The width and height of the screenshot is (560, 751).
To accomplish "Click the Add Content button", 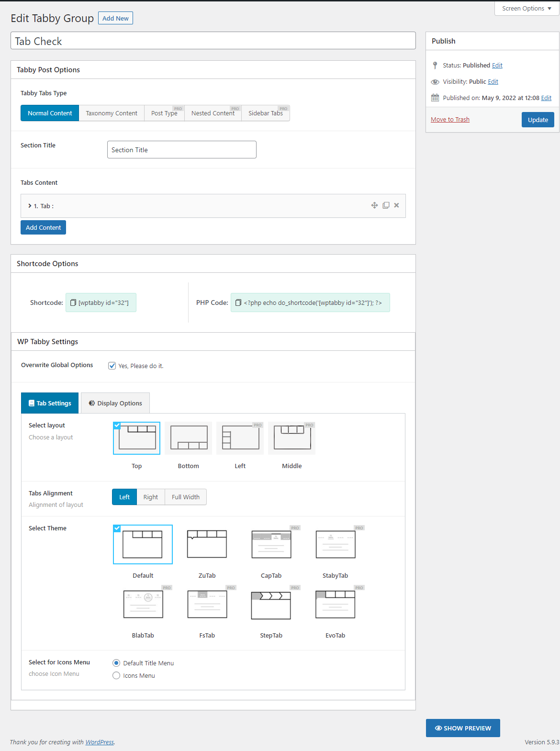I will click(43, 227).
